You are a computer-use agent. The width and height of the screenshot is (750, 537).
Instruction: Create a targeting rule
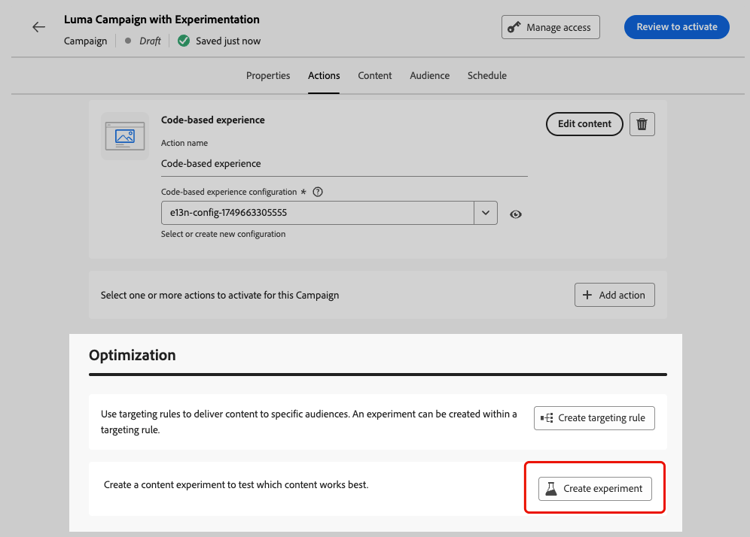[x=594, y=418]
